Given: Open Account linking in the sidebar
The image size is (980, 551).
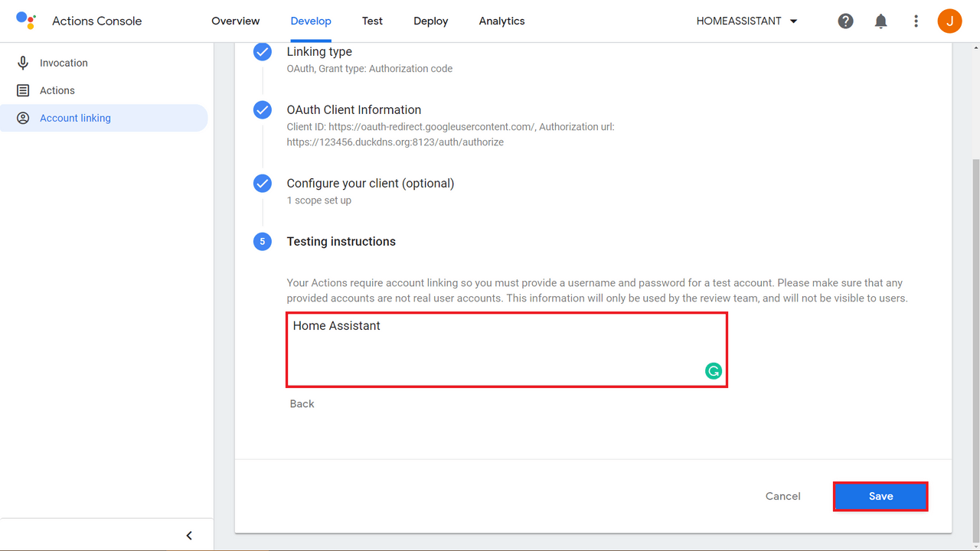Looking at the screenshot, I should pyautogui.click(x=104, y=118).
